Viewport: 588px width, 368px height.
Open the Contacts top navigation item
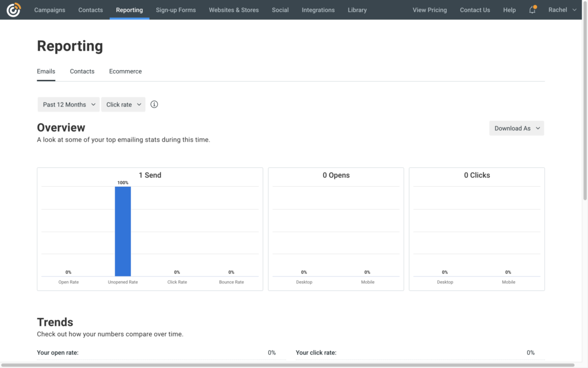[x=90, y=10]
